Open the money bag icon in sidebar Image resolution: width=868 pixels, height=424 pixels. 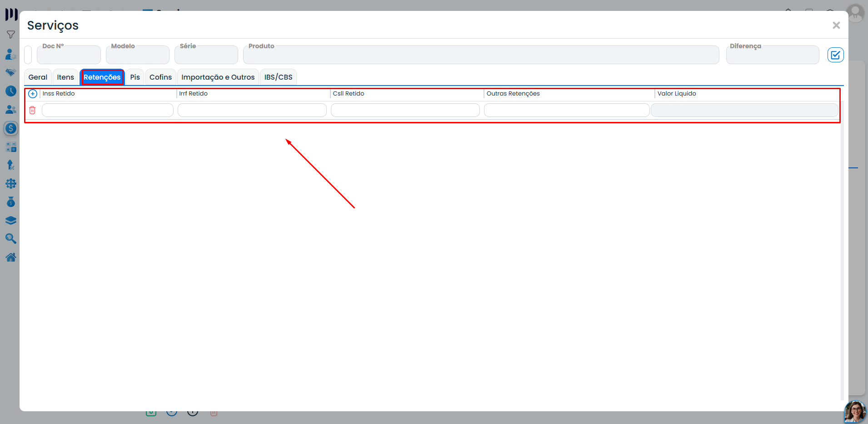tap(11, 202)
